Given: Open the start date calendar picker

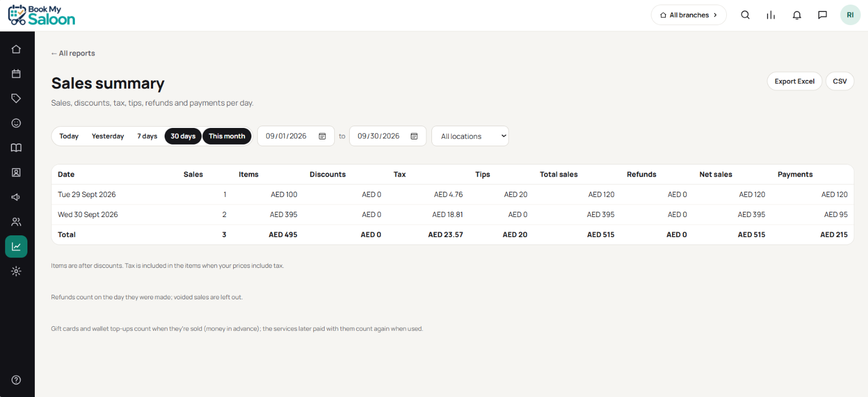Looking at the screenshot, I should tap(322, 136).
